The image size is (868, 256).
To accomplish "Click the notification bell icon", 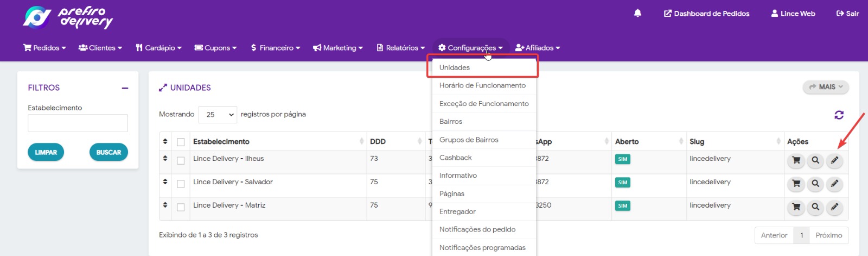I will (x=637, y=13).
